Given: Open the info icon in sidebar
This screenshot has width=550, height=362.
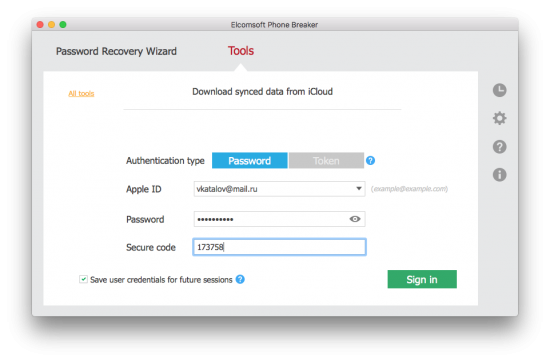Looking at the screenshot, I should 499,175.
